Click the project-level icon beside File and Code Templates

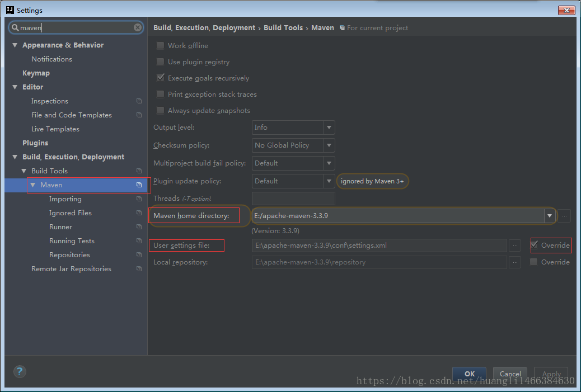tap(139, 115)
